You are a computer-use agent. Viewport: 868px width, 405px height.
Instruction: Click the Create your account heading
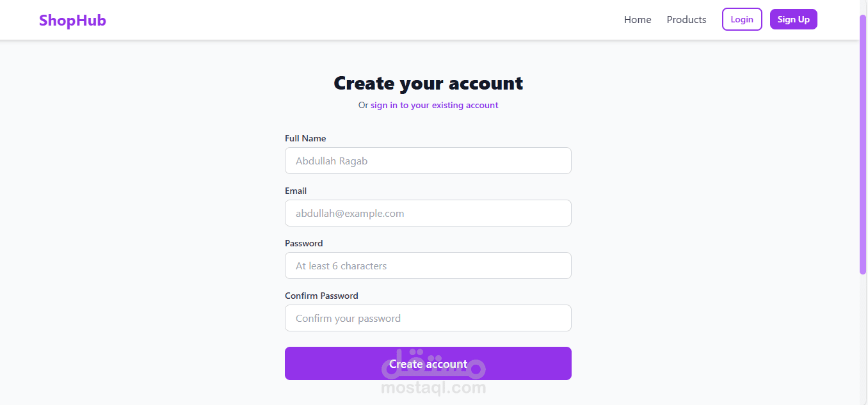tap(428, 83)
